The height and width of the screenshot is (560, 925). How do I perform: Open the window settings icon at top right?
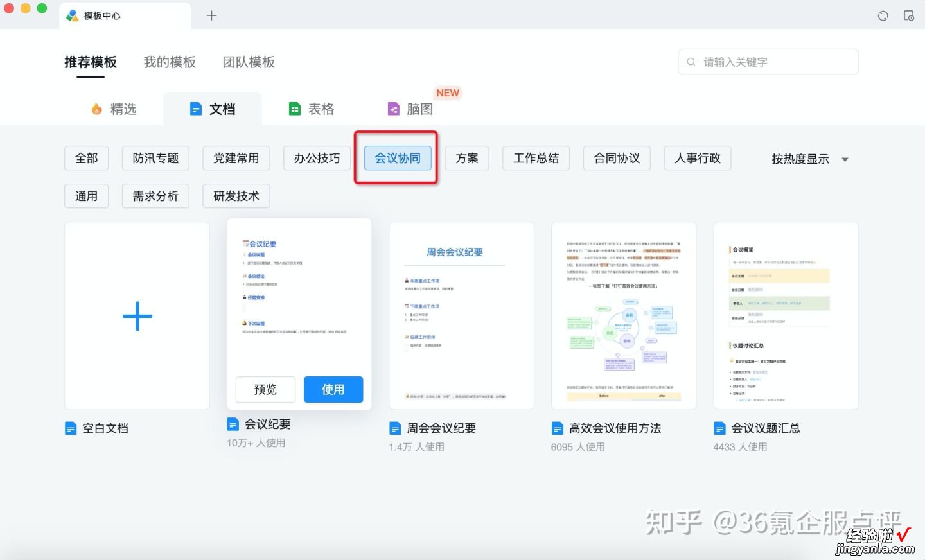point(909,15)
